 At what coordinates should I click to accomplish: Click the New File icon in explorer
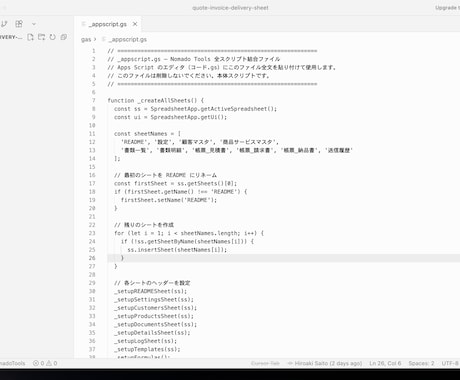pos(30,37)
